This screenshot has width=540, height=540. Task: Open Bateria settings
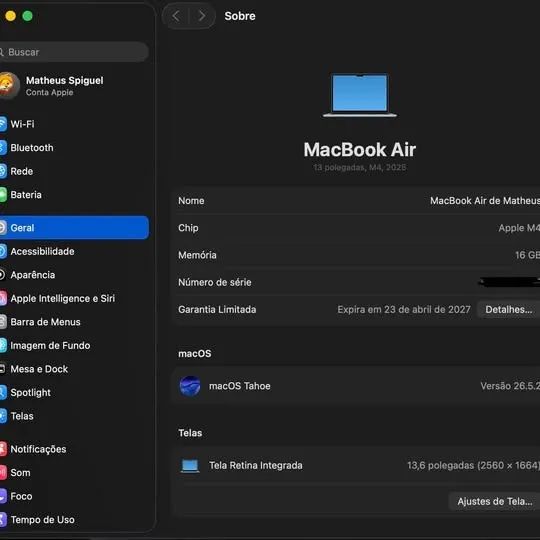coord(74,195)
